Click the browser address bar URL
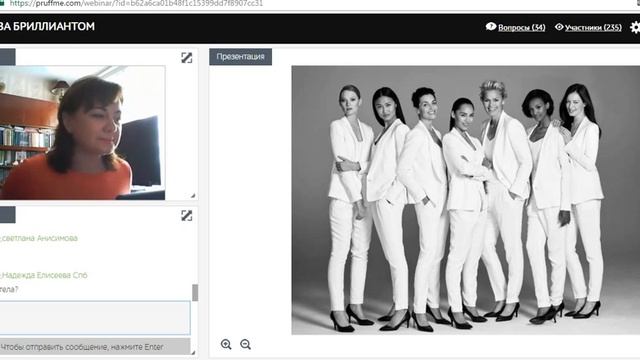 tap(136, 4)
